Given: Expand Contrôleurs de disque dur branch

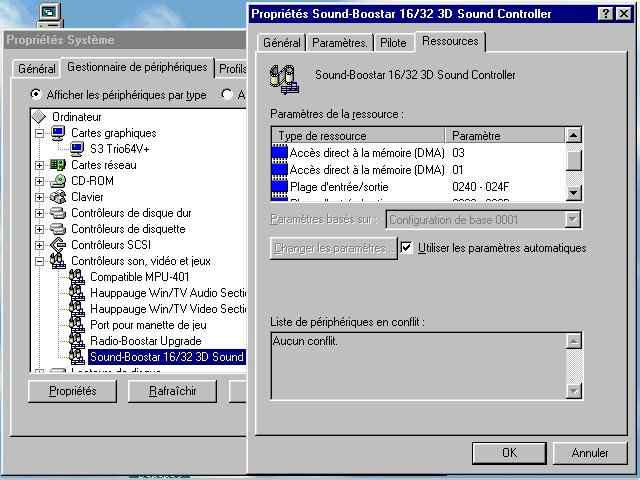Looking at the screenshot, I should coord(39,213).
